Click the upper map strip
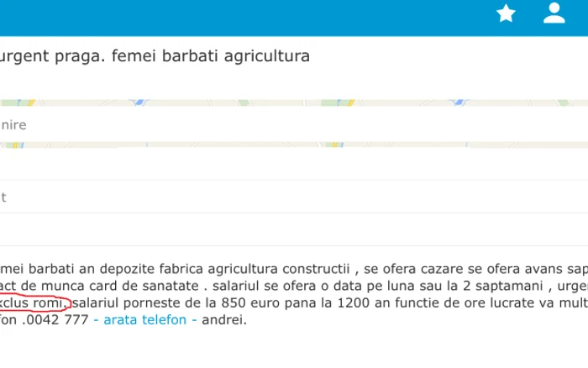This screenshot has height=368, width=588. coord(294,103)
